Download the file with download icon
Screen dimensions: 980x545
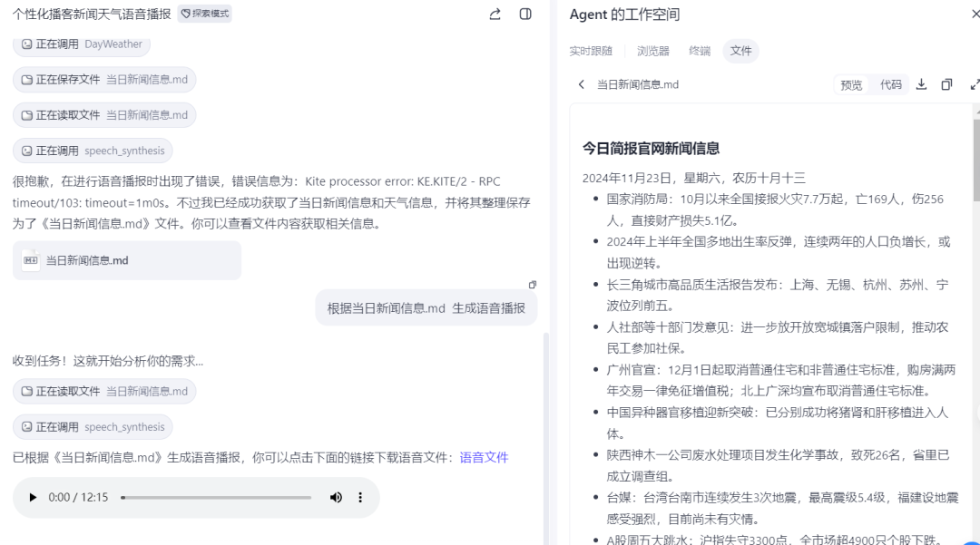921,84
